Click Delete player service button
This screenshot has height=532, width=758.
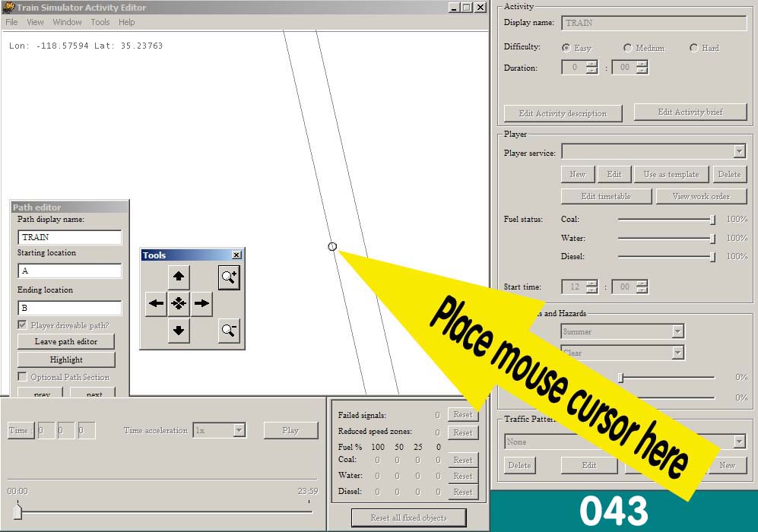[x=729, y=175]
